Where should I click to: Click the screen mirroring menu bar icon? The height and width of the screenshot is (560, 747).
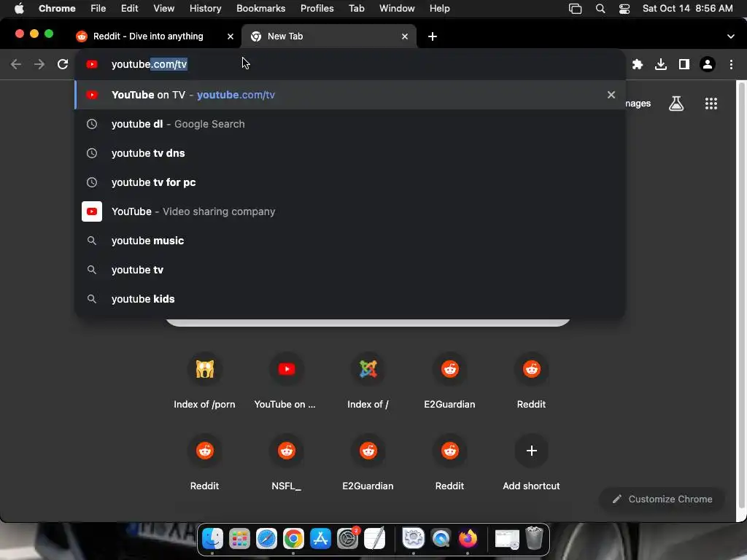pyautogui.click(x=576, y=9)
